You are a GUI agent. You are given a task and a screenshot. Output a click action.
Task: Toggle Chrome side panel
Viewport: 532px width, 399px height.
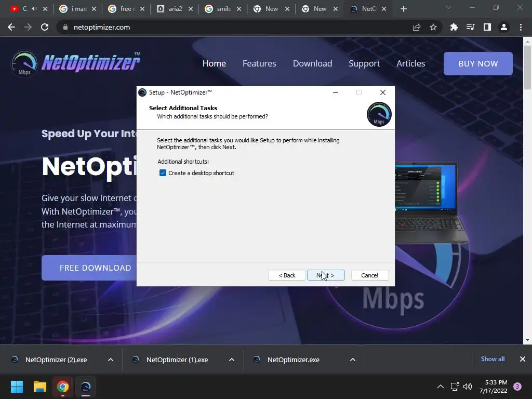487,27
